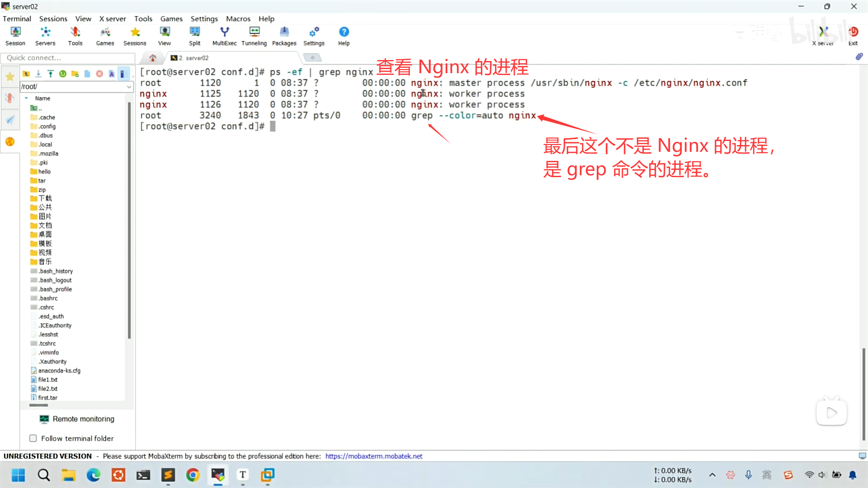Switch to the server02 terminal tab
Viewport: 868px width, 488px height.
click(x=192, y=58)
